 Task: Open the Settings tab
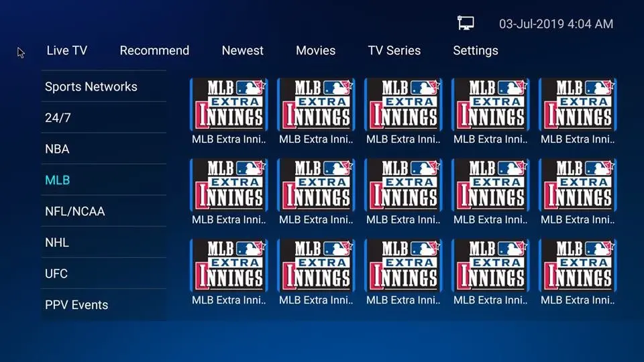click(x=476, y=50)
